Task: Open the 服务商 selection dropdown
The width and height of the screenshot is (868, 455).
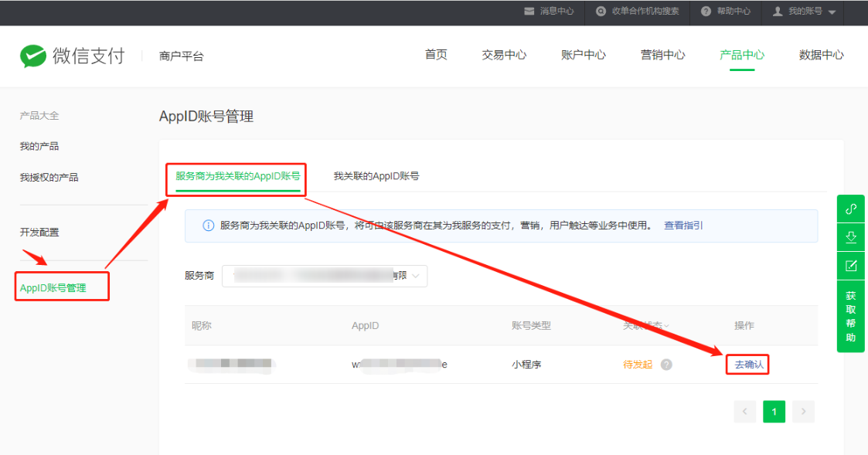Action: (x=325, y=276)
